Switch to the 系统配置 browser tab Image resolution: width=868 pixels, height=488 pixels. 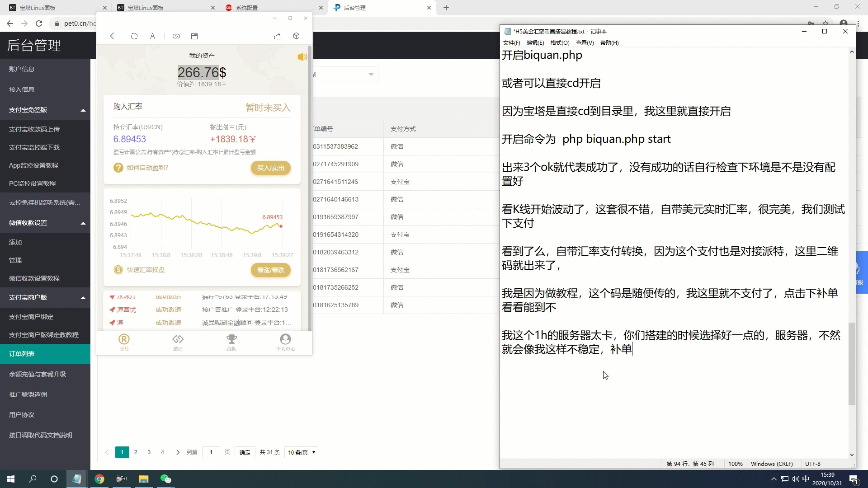[274, 8]
